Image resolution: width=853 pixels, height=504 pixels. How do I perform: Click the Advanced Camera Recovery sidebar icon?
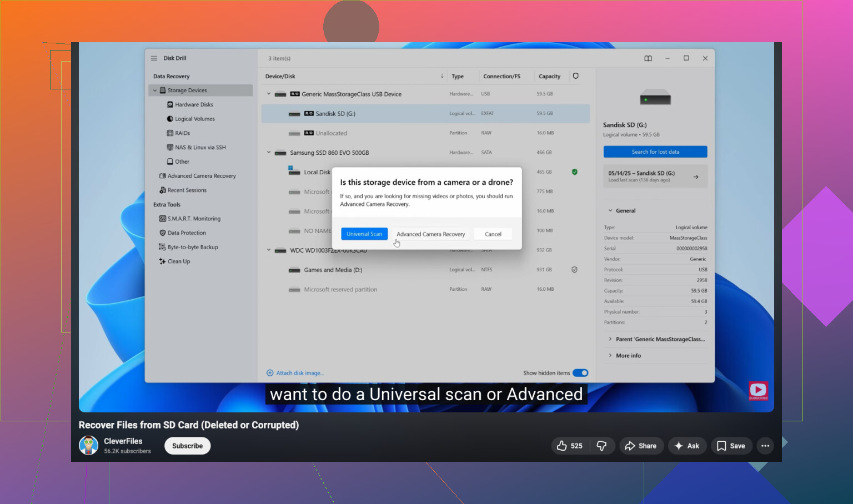click(163, 176)
